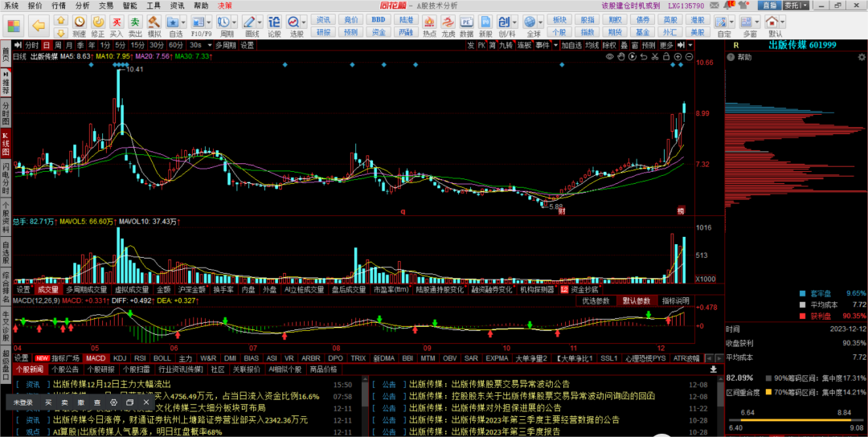This screenshot has width=868, height=437.
Task: Open settings gear in chip distribution panel
Action: [862, 57]
